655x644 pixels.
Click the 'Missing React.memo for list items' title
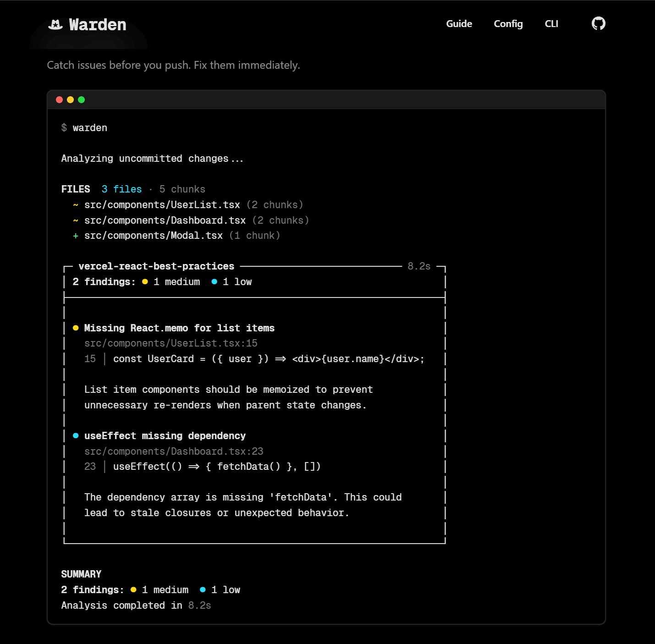coord(179,328)
